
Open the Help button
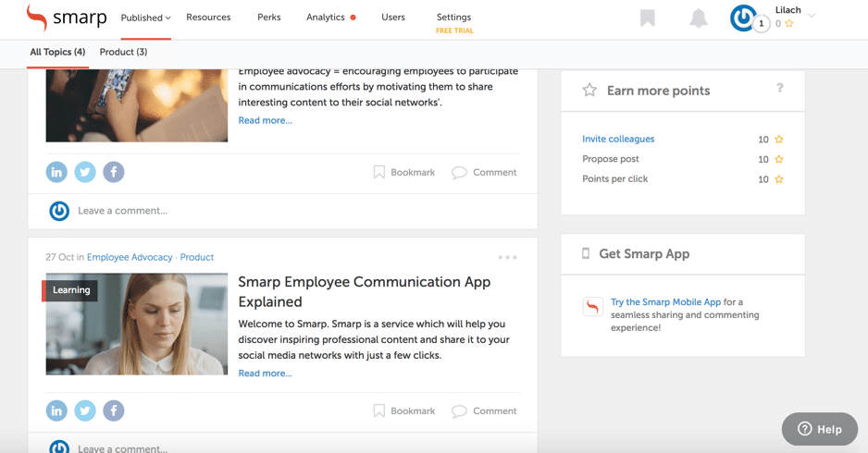coord(820,429)
